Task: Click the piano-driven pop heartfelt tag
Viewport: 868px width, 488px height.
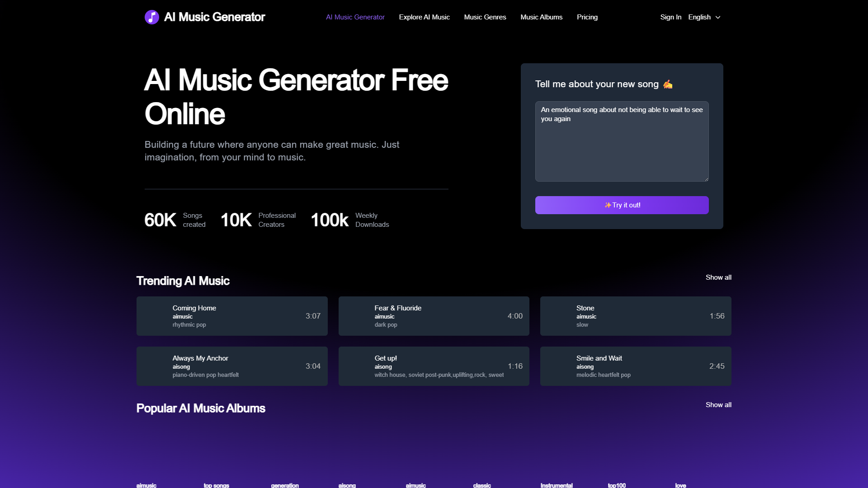Action: 205,375
